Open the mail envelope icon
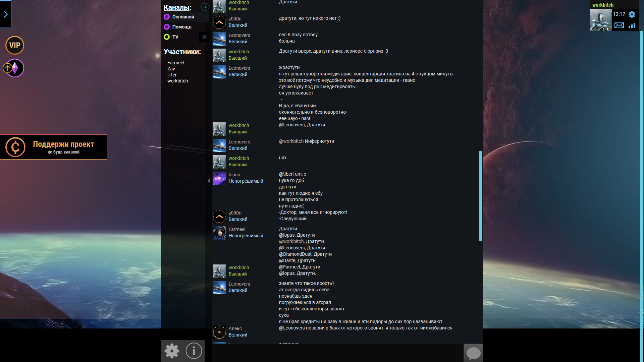The width and height of the screenshot is (644, 362). tap(619, 25)
